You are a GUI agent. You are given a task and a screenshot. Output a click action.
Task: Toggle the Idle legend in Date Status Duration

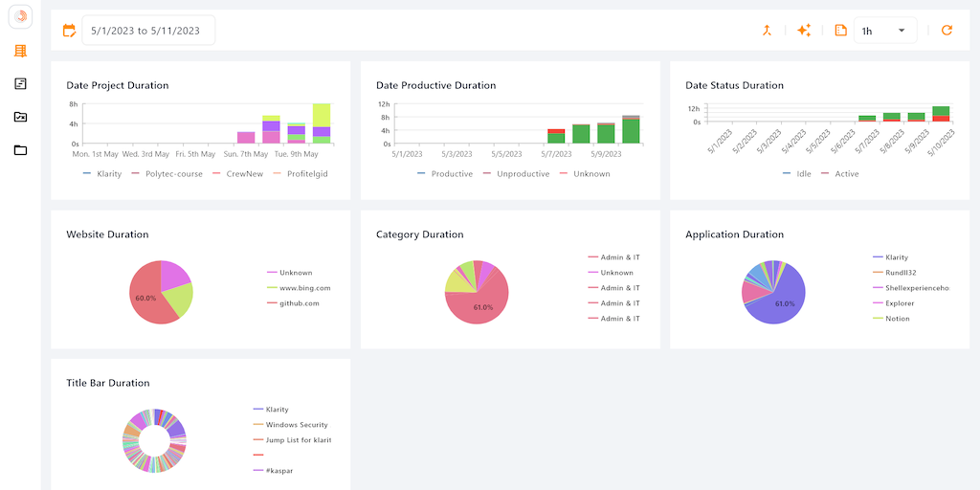point(796,174)
